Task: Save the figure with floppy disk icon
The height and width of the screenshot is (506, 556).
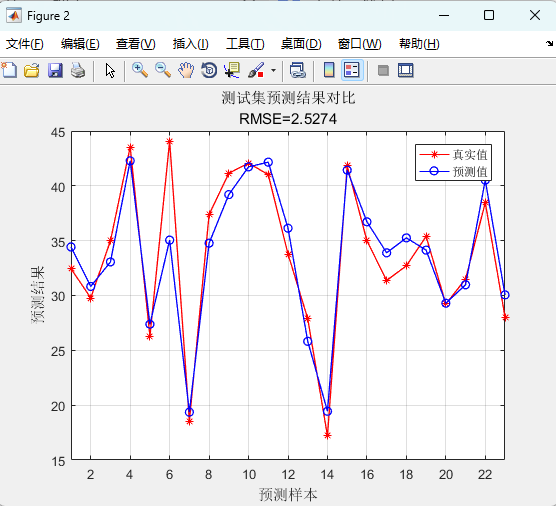Action: coord(55,70)
